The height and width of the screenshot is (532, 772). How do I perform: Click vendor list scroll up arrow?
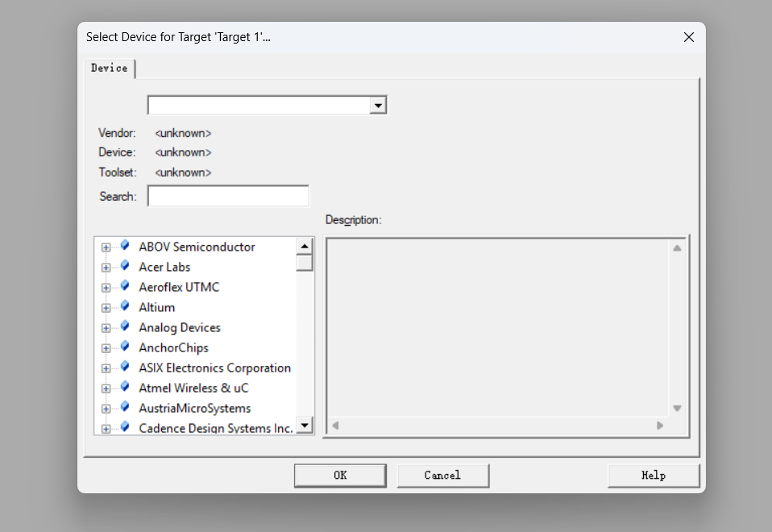tap(305, 247)
